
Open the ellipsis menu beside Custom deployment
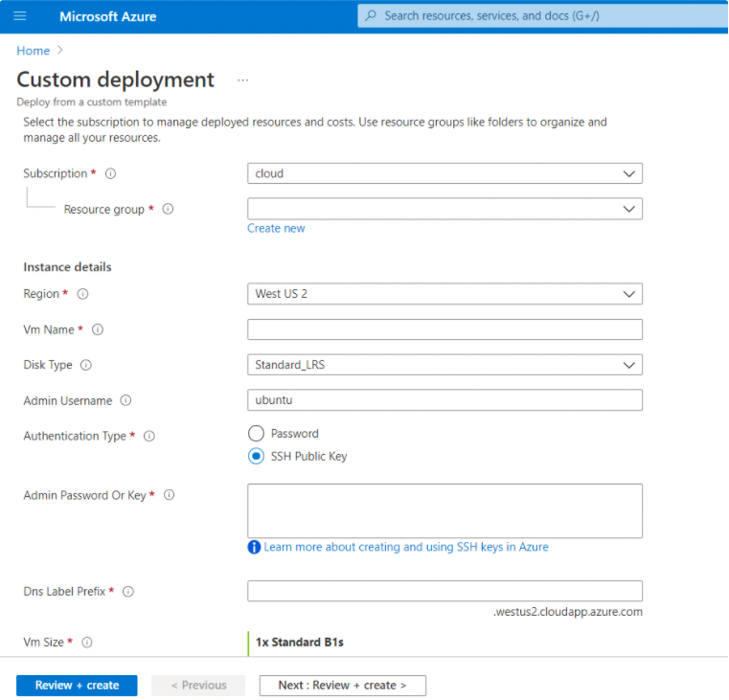tap(242, 80)
